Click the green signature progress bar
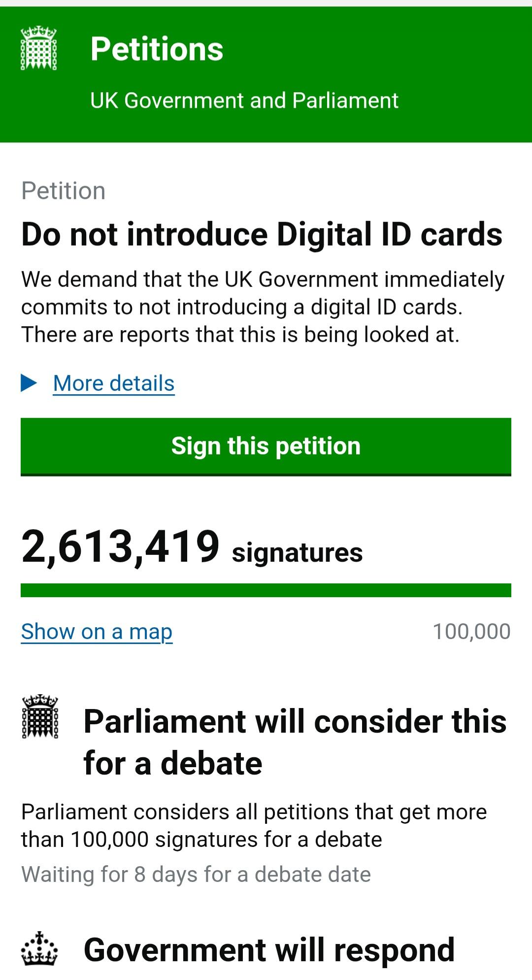 266,590
